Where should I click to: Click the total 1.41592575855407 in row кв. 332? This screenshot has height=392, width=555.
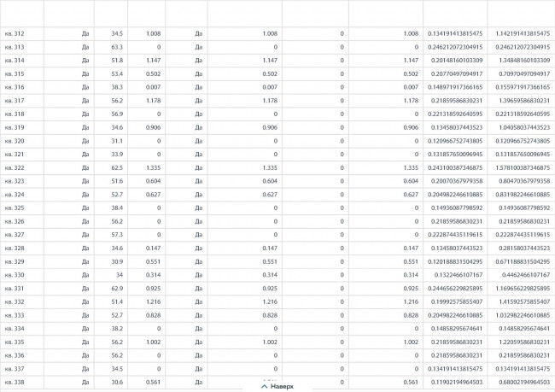[x=524, y=301]
